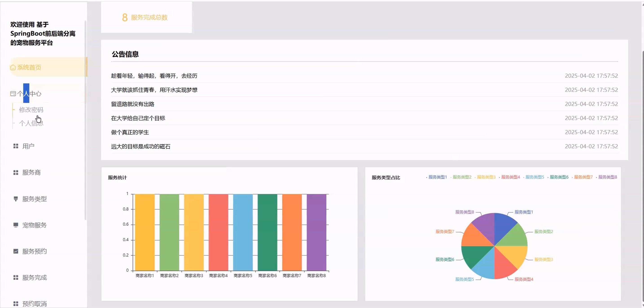
Task: Open announcement 留退路就没有出路
Action: [132, 104]
